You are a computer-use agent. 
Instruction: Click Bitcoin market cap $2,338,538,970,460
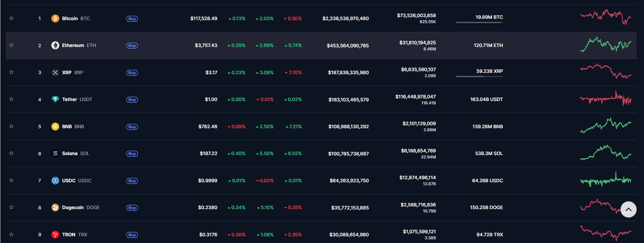pos(346,18)
